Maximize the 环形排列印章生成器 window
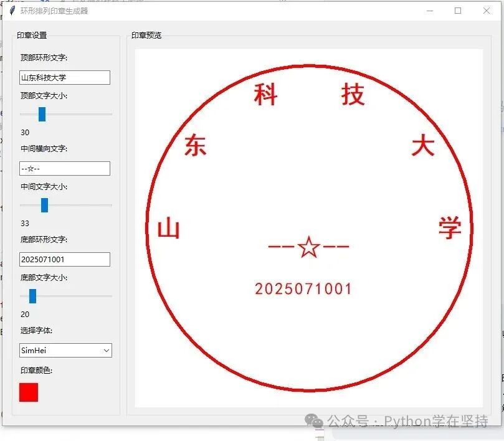Screen dimensions: 504x441 [458, 11]
